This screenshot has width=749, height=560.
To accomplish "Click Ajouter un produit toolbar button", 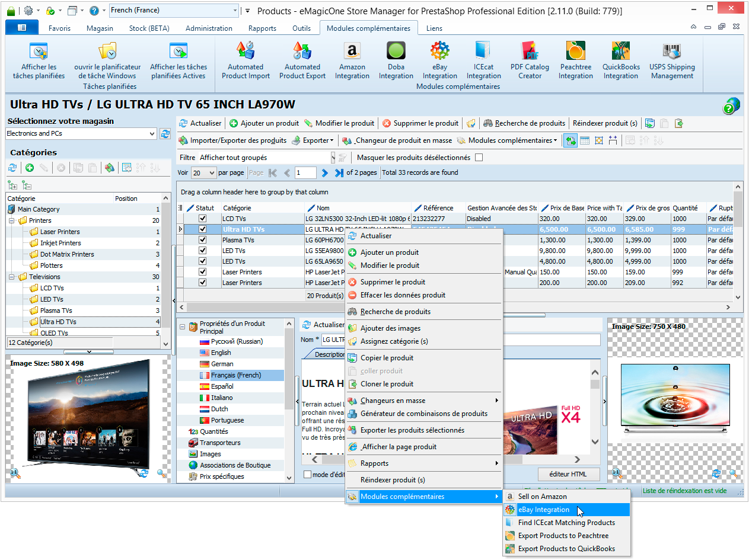I will pos(264,123).
